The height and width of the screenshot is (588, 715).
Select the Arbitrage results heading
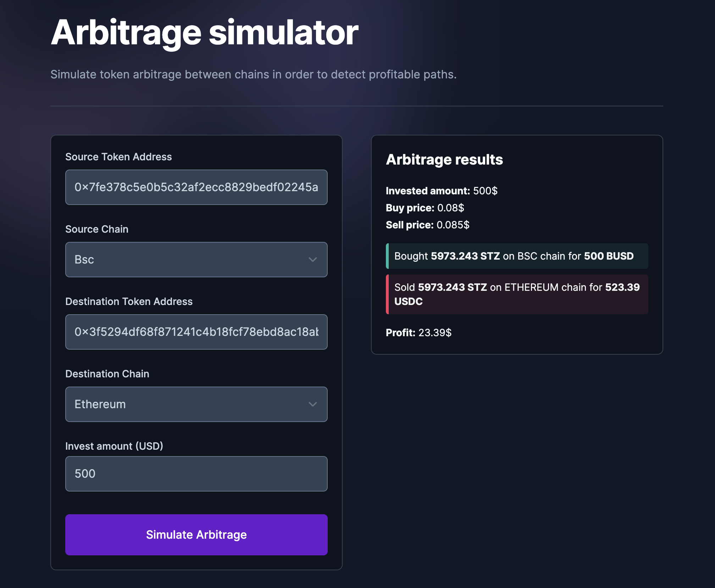(444, 160)
